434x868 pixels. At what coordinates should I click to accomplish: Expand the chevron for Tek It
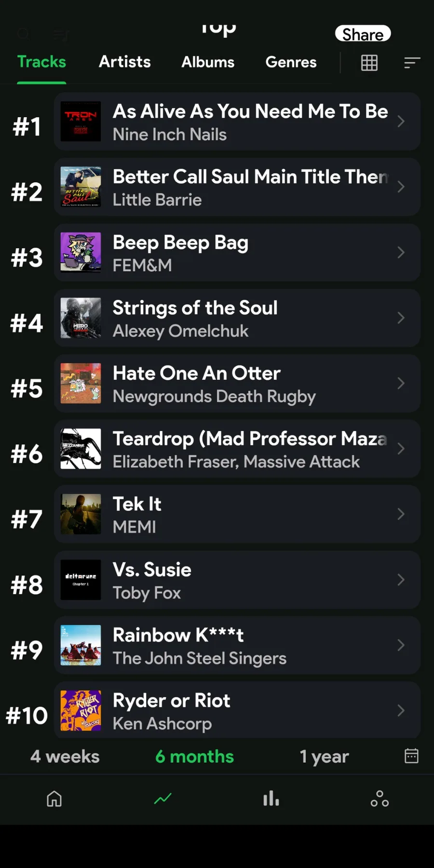pos(401,514)
